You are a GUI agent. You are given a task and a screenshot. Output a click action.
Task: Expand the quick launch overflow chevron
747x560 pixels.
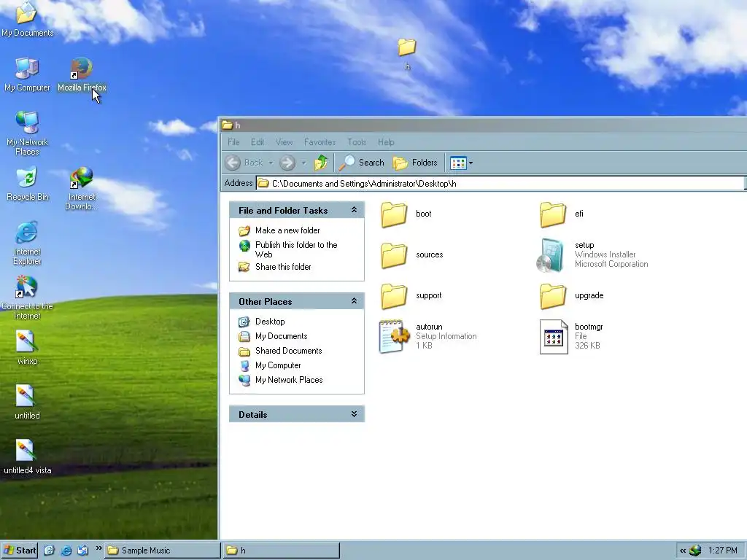(x=98, y=548)
